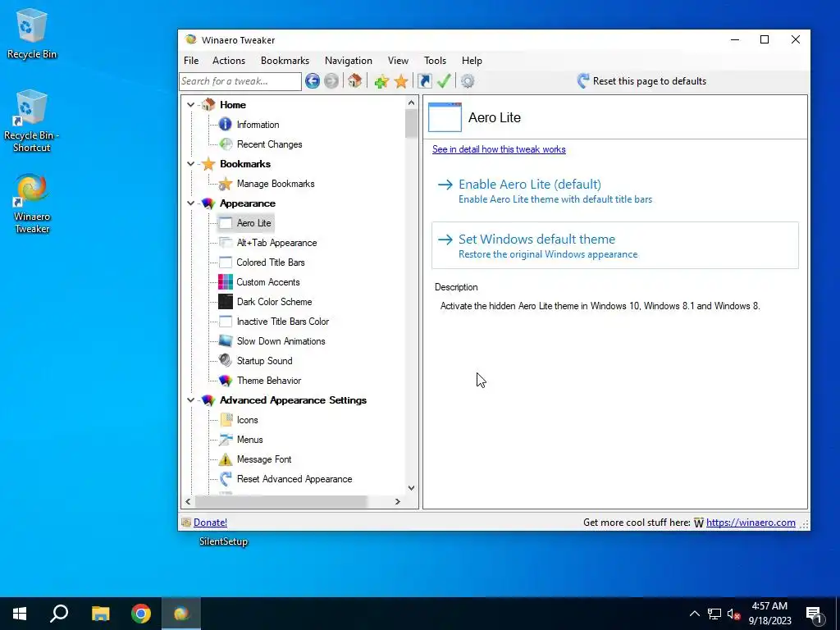
Task: Open the https://winaero.com link
Action: [x=751, y=523]
